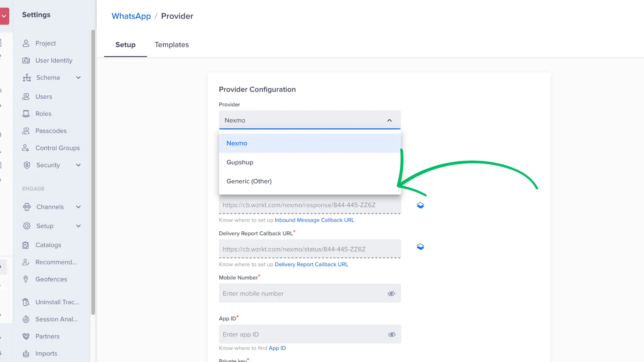
Task: Click the Delivery Report Callback URL field
Action: [x=310, y=249]
